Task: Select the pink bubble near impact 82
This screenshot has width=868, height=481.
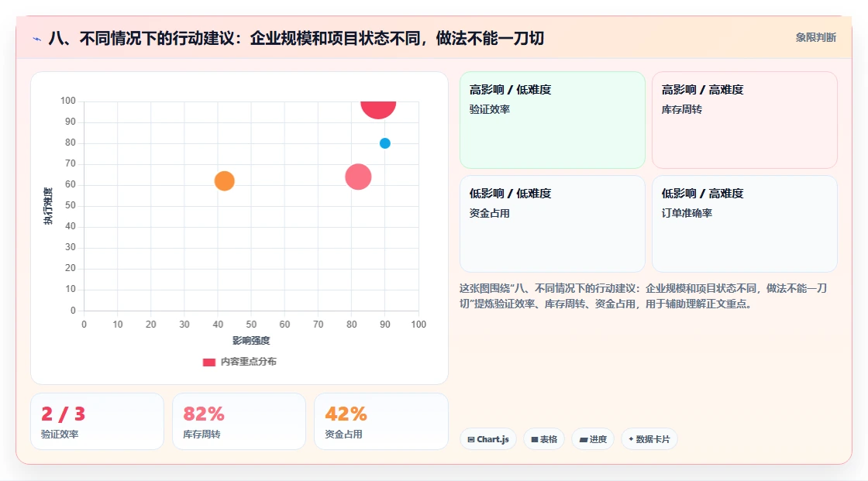Action: tap(358, 177)
